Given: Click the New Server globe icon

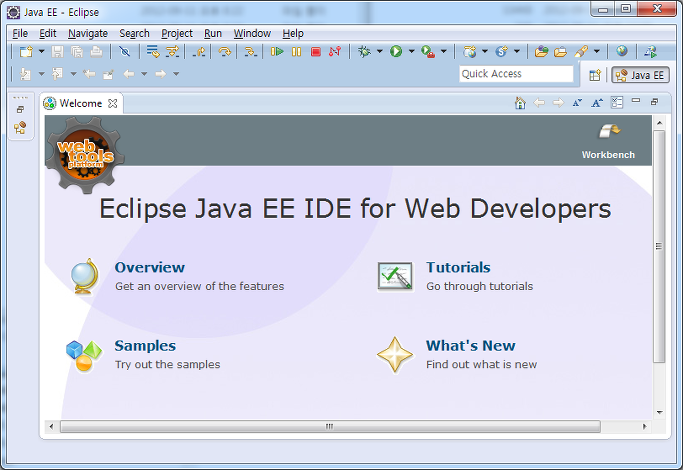Looking at the screenshot, I should click(470, 51).
